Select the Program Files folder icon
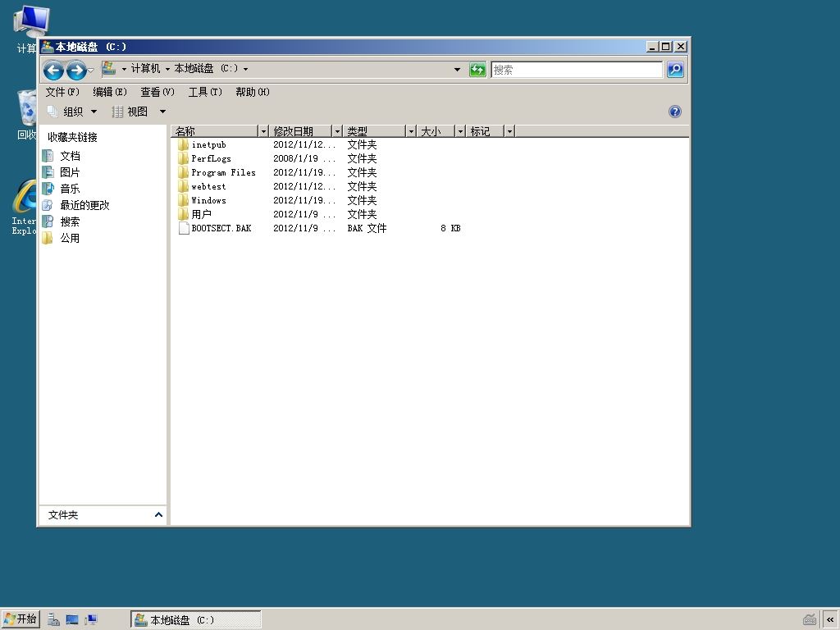 click(x=183, y=172)
